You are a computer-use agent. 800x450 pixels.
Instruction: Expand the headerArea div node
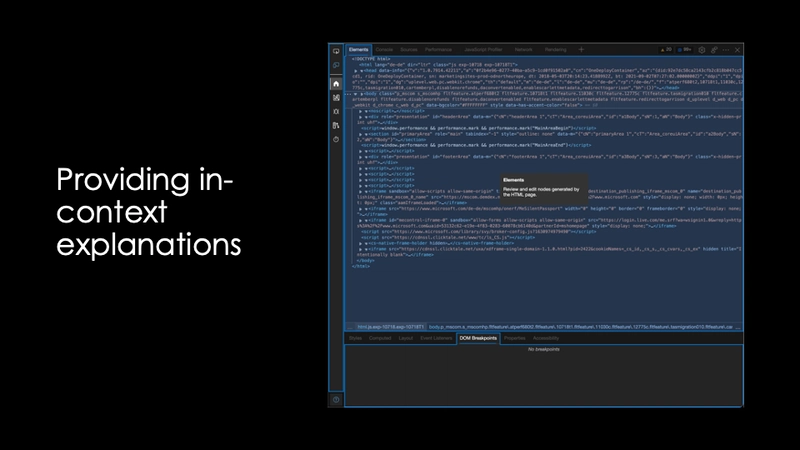pyautogui.click(x=361, y=117)
